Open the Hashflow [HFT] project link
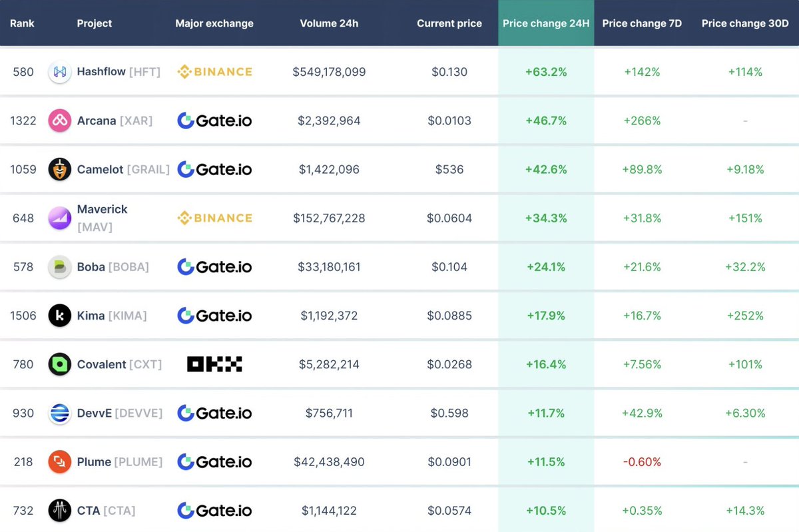The image size is (799, 532). (x=119, y=72)
